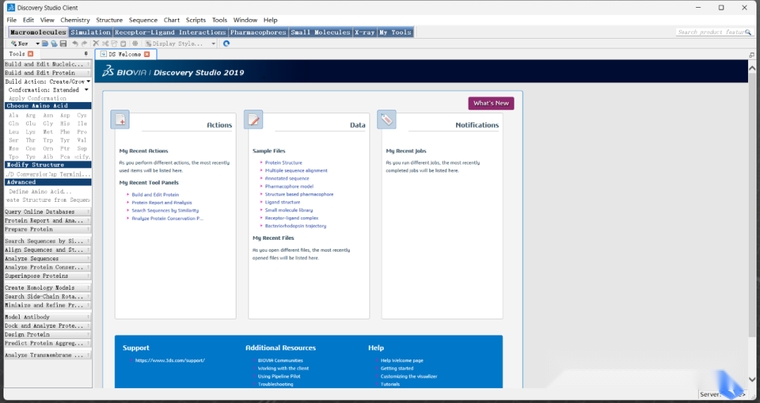Click the Open file toolbar icon

45,44
